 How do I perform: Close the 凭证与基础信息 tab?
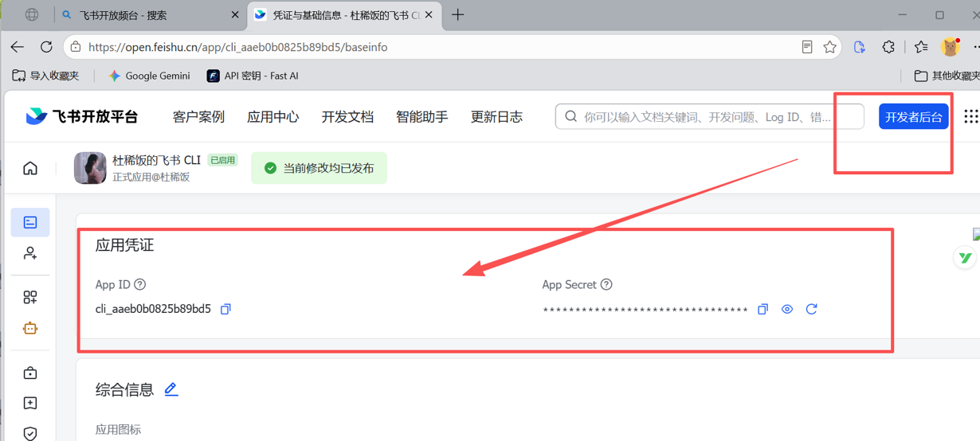(429, 15)
